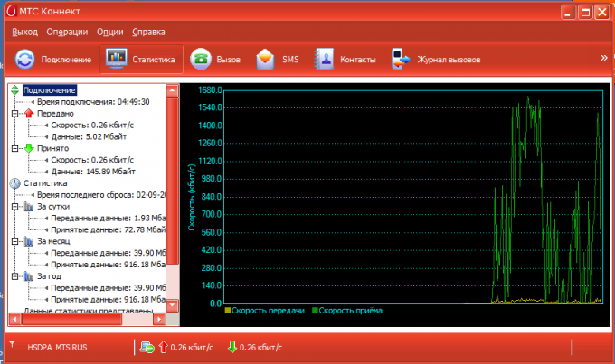Click the green diamond icon beside Подключение

tap(14, 90)
